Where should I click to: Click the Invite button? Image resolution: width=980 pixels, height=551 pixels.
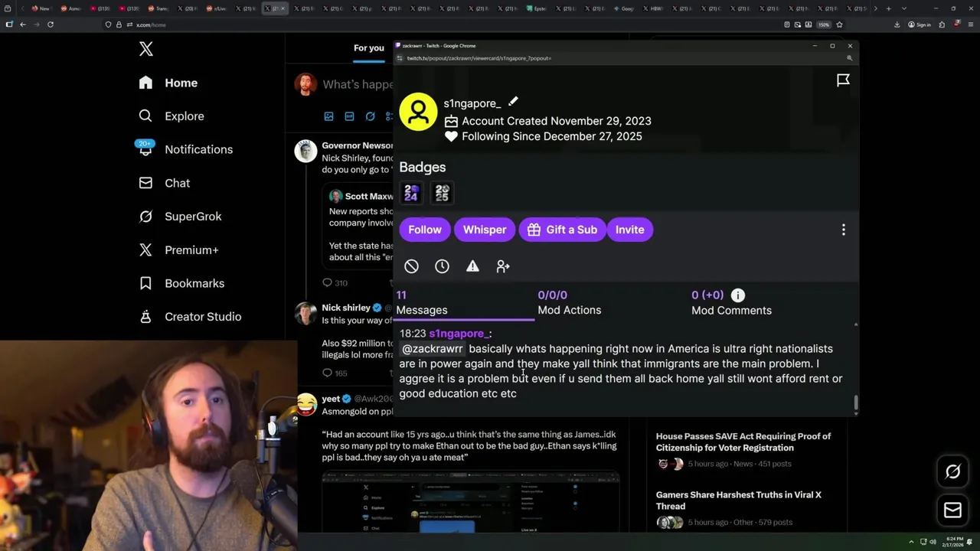(630, 230)
